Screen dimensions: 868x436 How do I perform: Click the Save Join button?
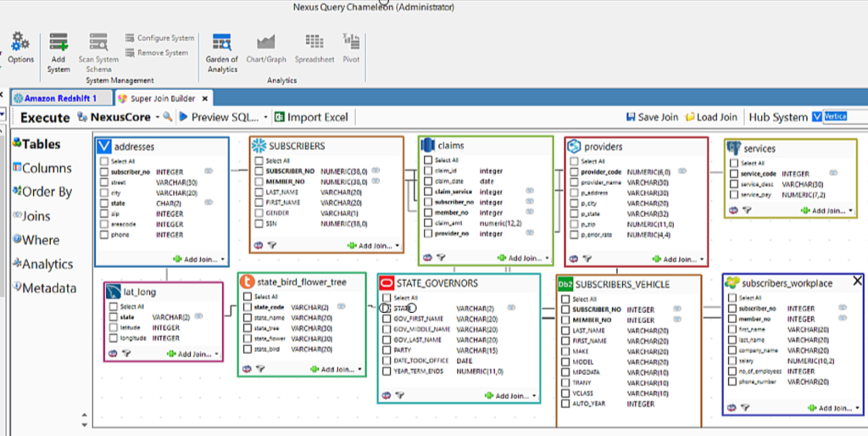tap(652, 117)
